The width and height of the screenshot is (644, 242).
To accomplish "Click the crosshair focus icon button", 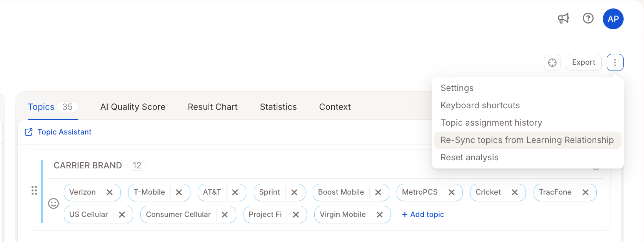I will 552,62.
